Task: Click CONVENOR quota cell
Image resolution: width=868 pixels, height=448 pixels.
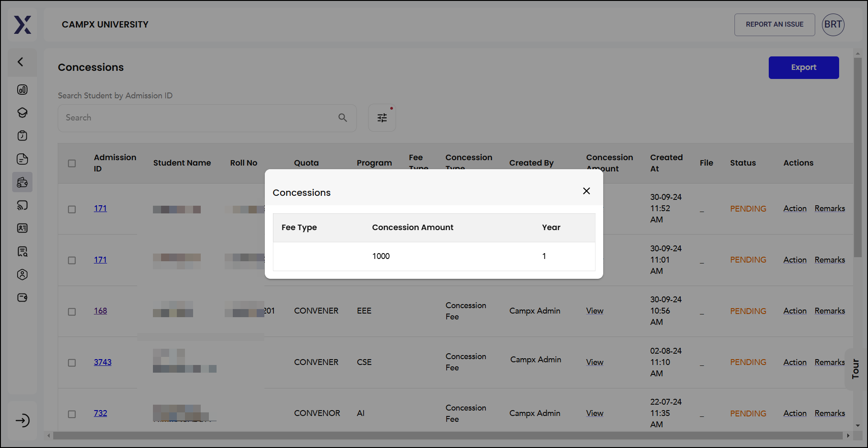Action: tap(317, 413)
